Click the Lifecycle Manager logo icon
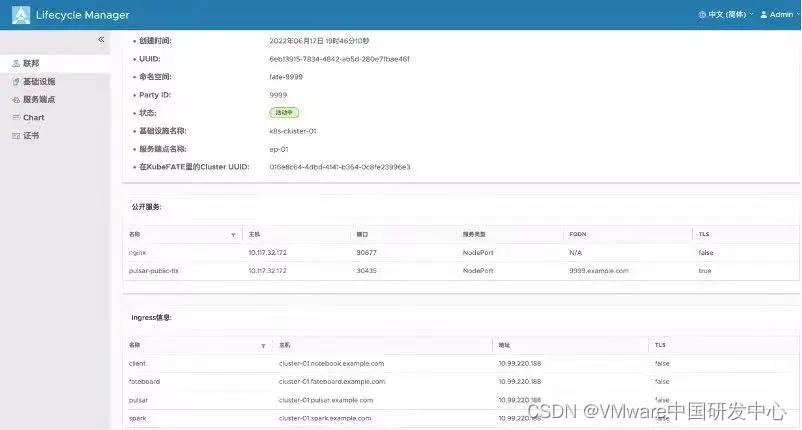This screenshot has height=430, width=802. pyautogui.click(x=21, y=15)
